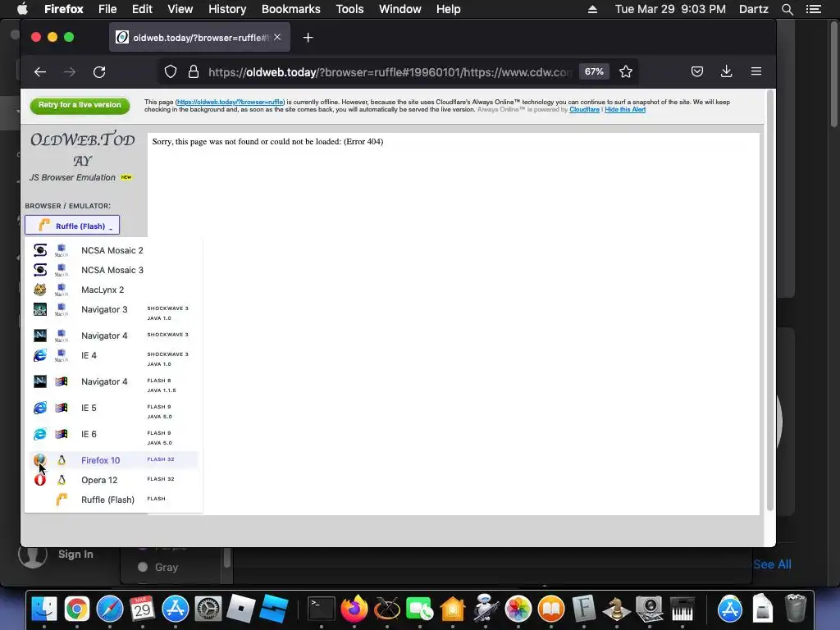840x630 pixels.
Task: Click the Dartz user name in menu bar
Action: pyautogui.click(x=753, y=9)
